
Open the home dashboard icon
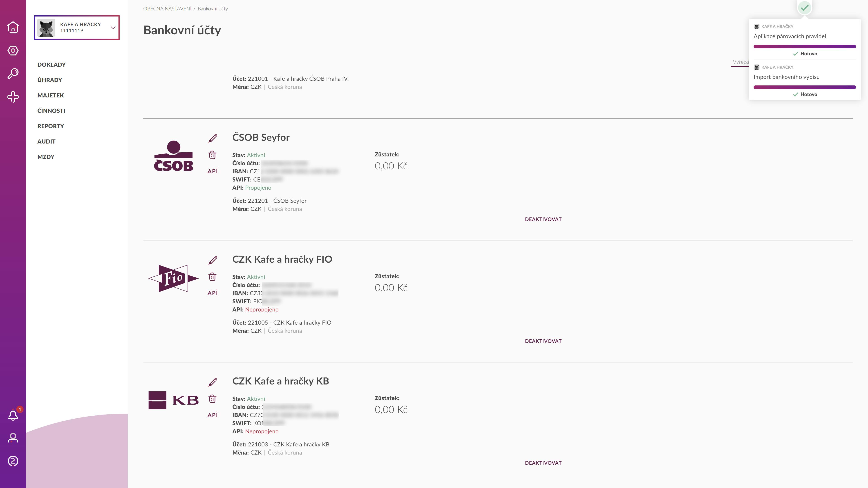13,27
